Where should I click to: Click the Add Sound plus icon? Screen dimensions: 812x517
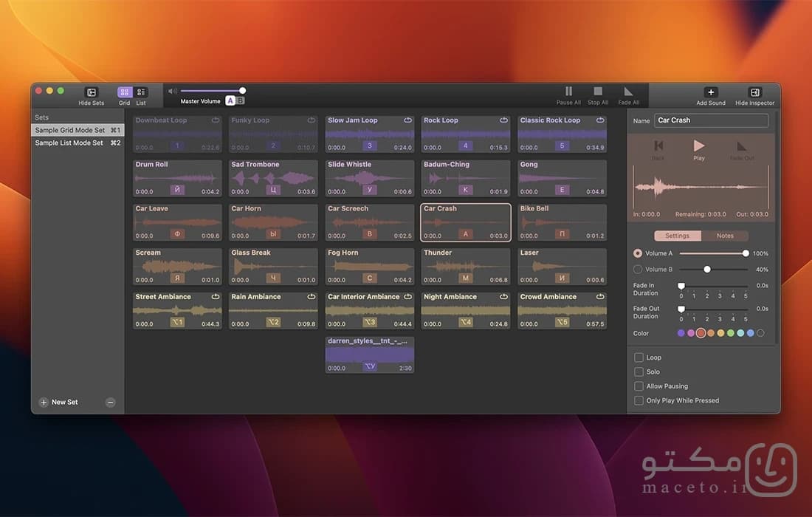pyautogui.click(x=710, y=92)
